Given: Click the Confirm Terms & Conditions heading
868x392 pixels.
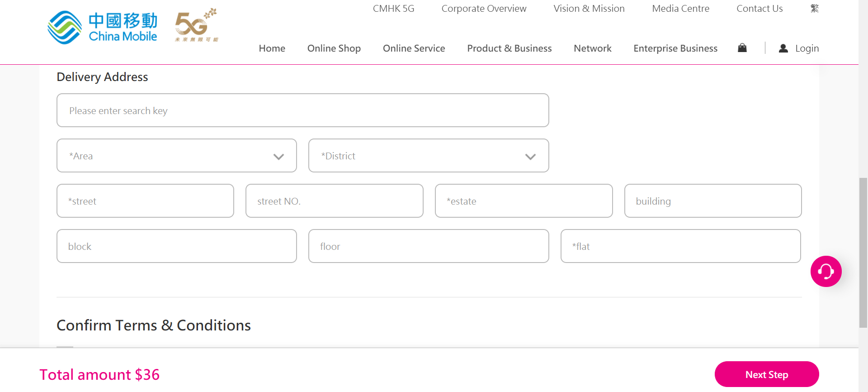Looking at the screenshot, I should (x=154, y=325).
